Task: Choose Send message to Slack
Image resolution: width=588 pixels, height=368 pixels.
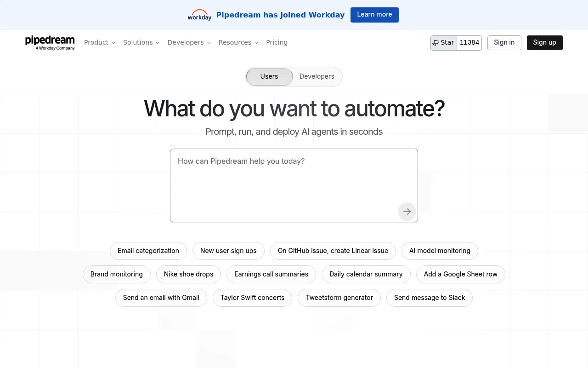Action: (x=430, y=298)
